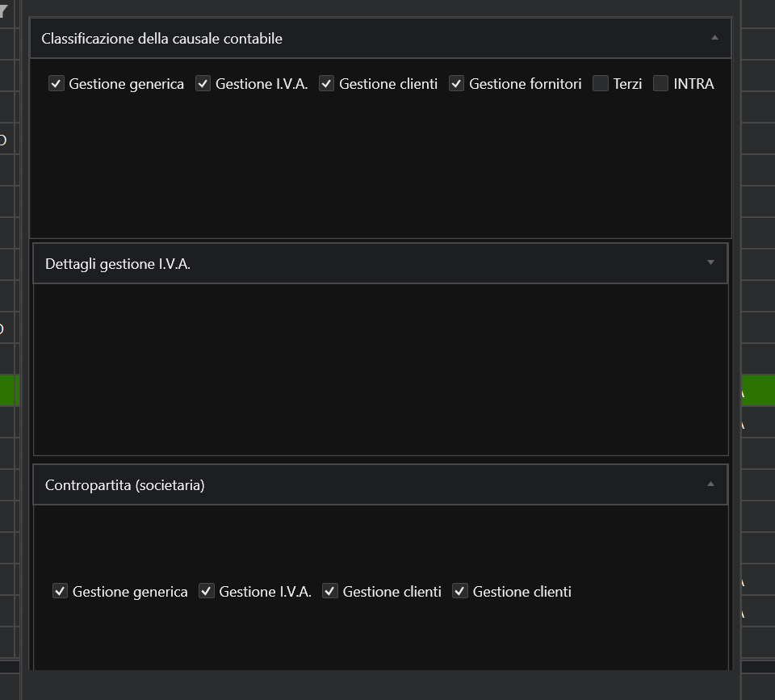Uncheck the rightmost Gestione clienti under Contropartita
775x700 pixels.
coord(460,591)
